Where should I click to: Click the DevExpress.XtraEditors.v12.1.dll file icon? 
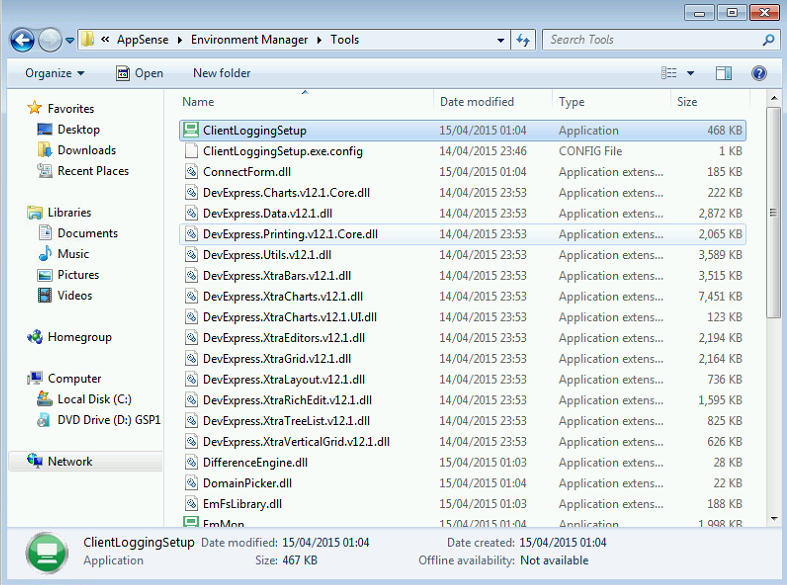191,338
